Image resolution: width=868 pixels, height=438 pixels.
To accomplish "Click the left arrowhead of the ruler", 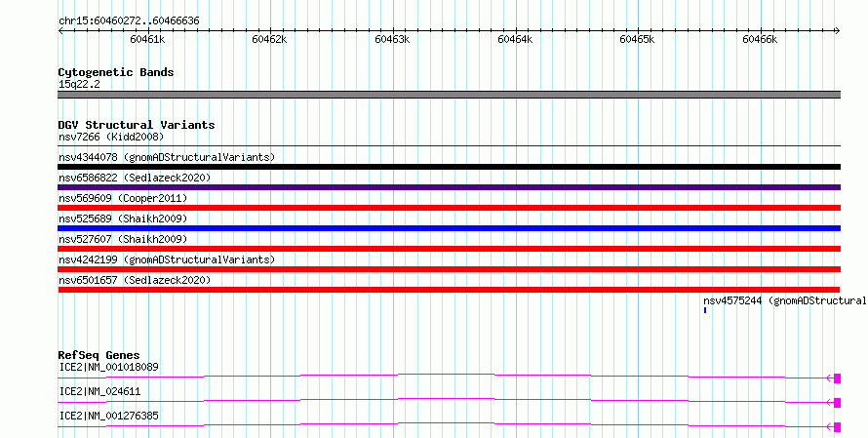I will (x=60, y=31).
